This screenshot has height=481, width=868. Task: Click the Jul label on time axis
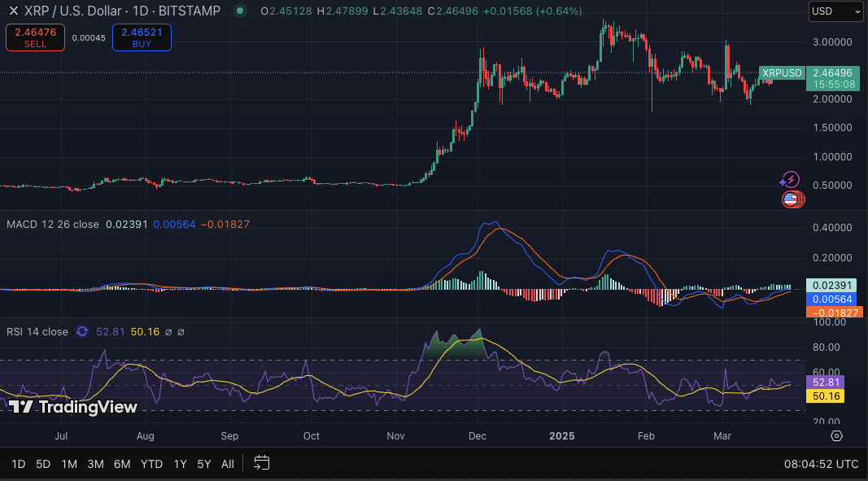(x=61, y=436)
